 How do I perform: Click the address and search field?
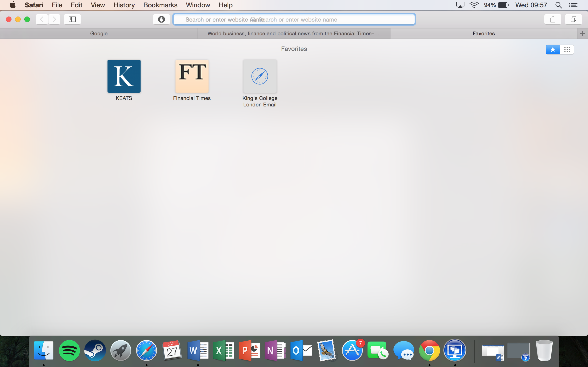(294, 19)
